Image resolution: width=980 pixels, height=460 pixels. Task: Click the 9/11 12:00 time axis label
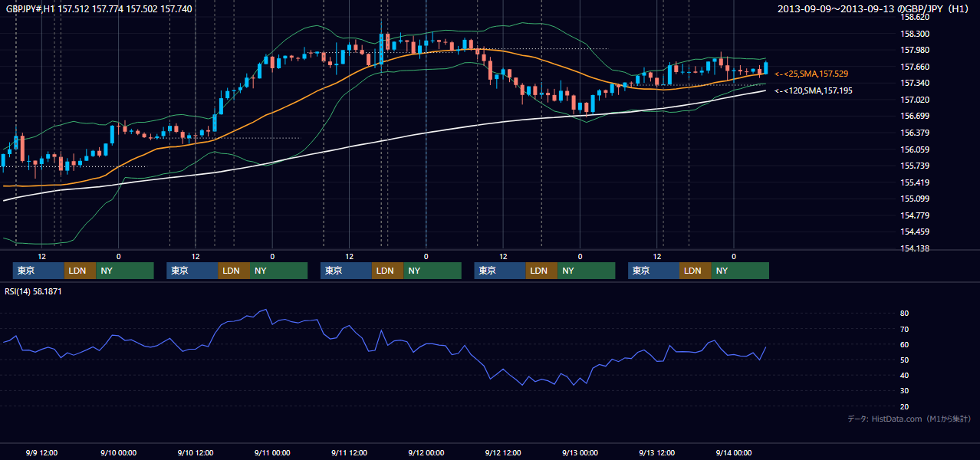click(349, 452)
